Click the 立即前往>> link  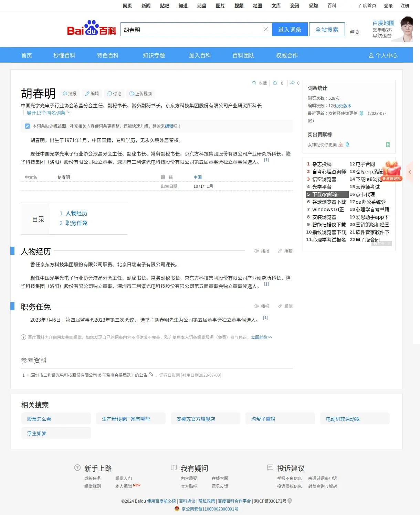(261, 337)
